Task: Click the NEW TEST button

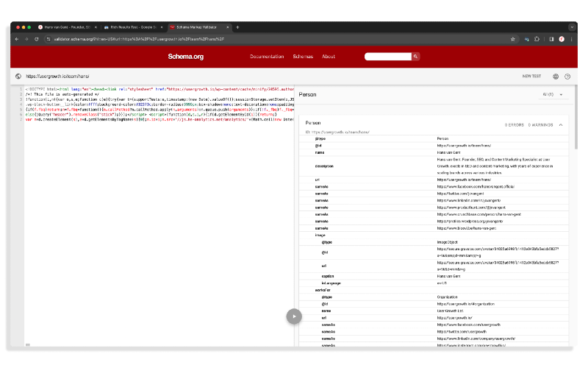Action: (531, 77)
